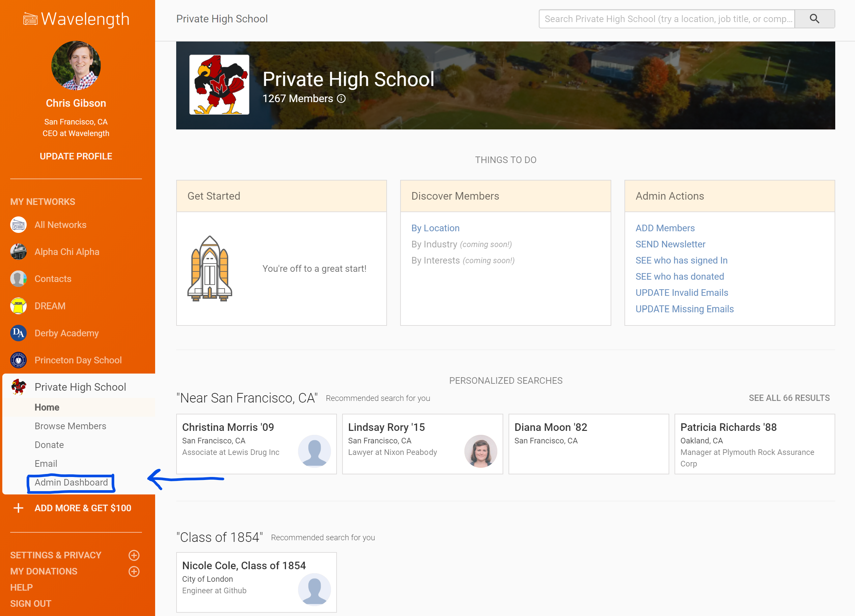Open the Admin Dashboard menu item
The height and width of the screenshot is (616, 855).
click(x=71, y=483)
